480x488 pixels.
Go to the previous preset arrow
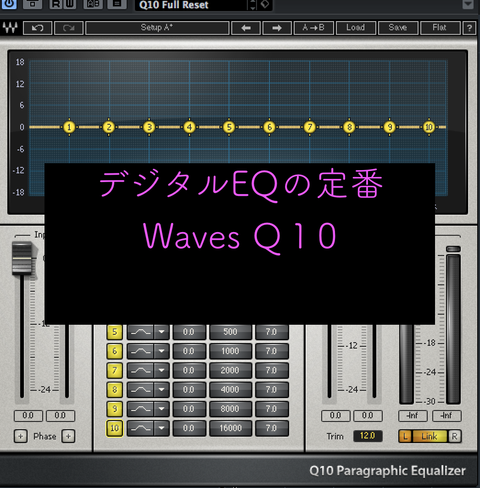[x=246, y=28]
